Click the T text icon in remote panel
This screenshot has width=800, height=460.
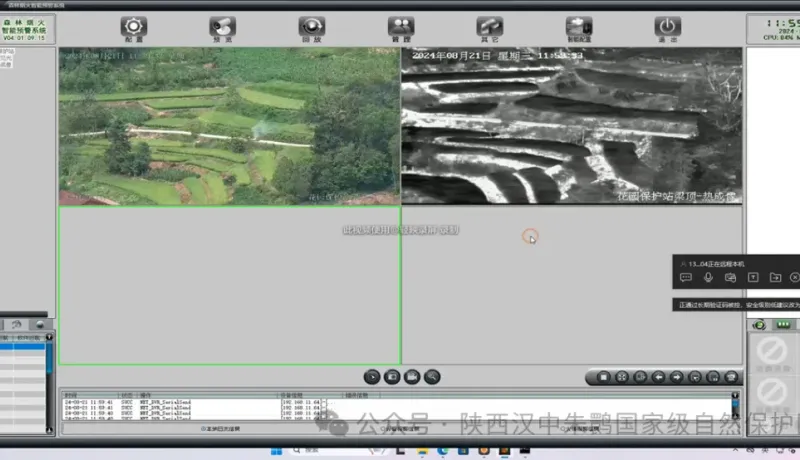pos(753,277)
